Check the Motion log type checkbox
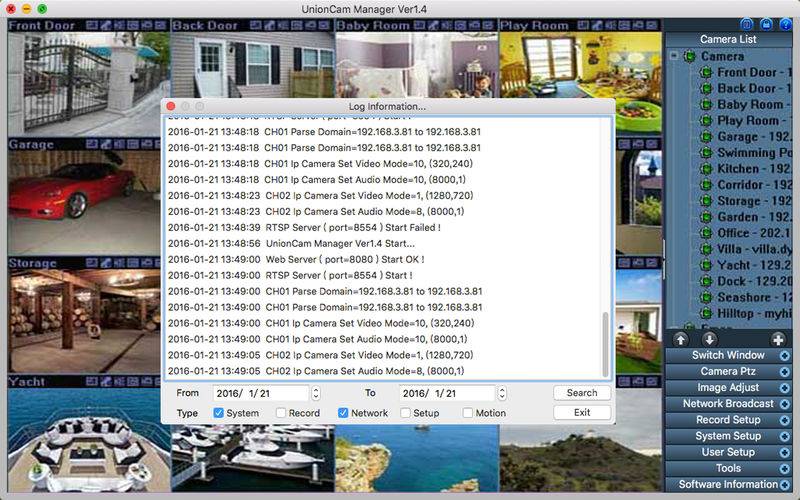 (467, 413)
